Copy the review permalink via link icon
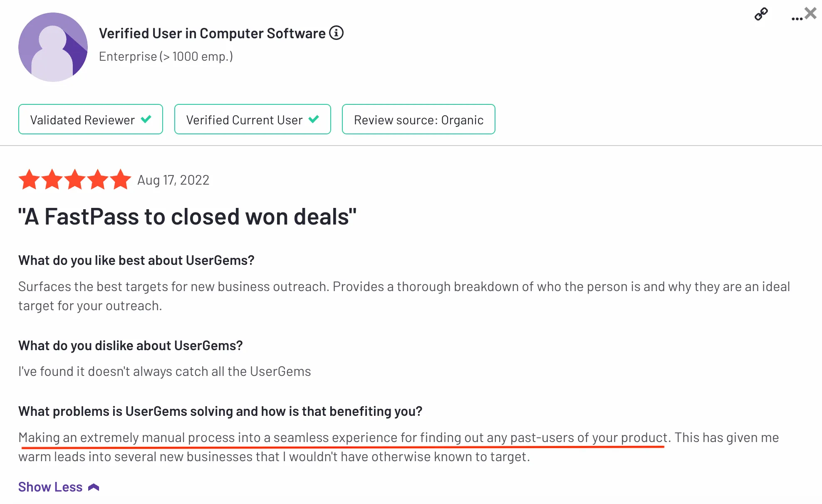This screenshot has width=822, height=504. (761, 15)
